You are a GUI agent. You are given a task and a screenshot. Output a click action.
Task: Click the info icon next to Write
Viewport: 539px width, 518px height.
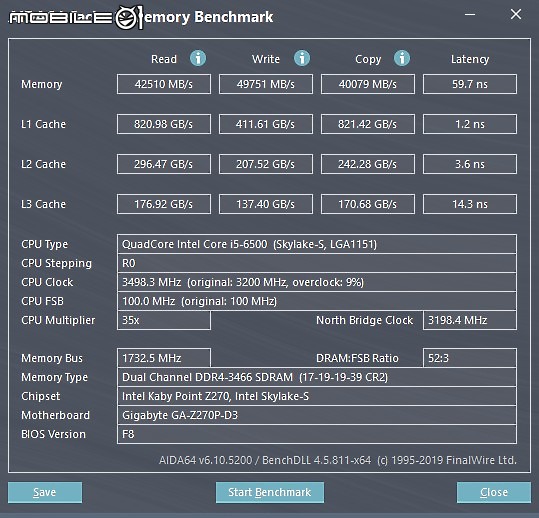point(302,58)
